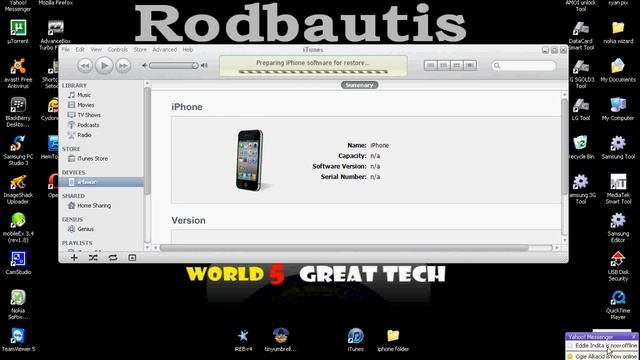This screenshot has width=640, height=360.
Task: Open the Help menu in iTunes
Action: coord(188,49)
